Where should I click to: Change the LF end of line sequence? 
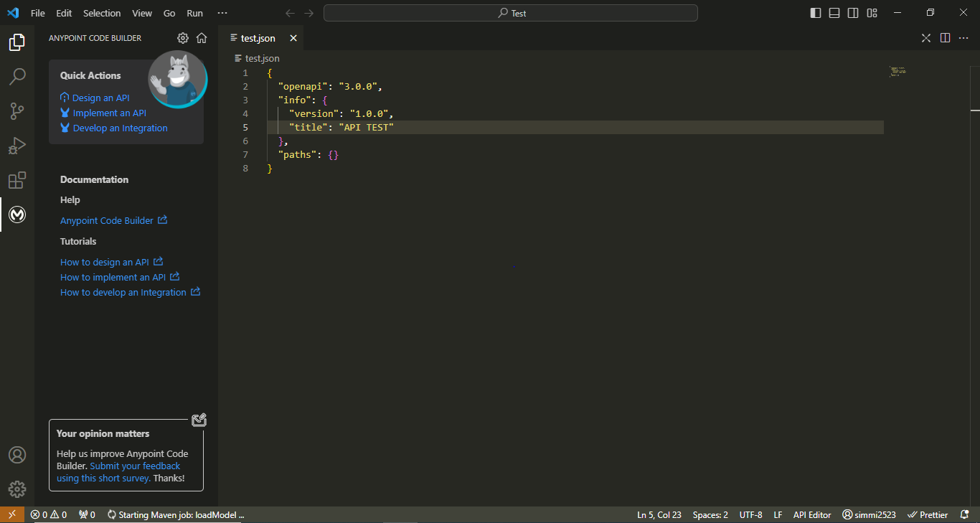778,514
